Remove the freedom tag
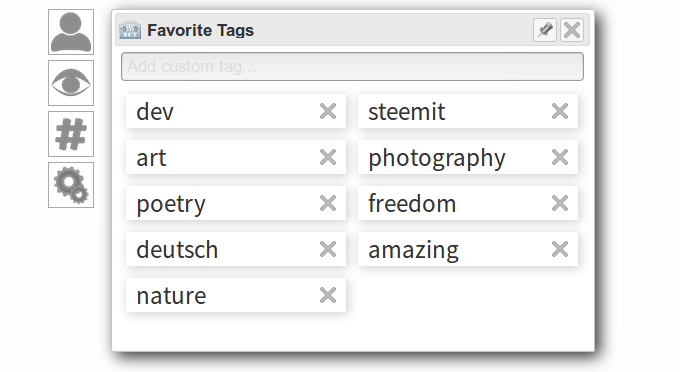680x372 pixels. [560, 203]
